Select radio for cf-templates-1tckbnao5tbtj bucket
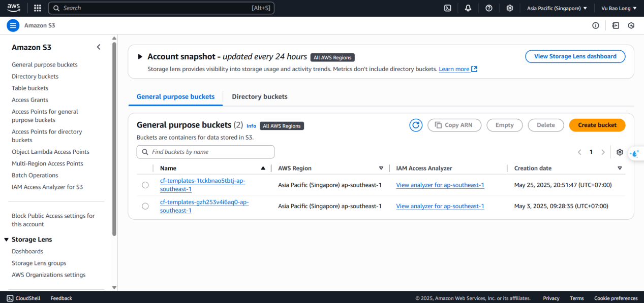 [145, 185]
